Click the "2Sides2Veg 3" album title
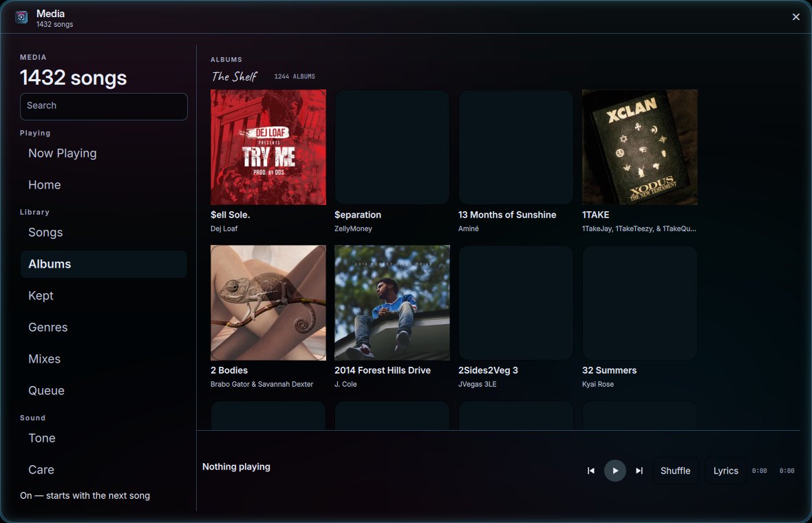The height and width of the screenshot is (523, 812). pyautogui.click(x=488, y=370)
